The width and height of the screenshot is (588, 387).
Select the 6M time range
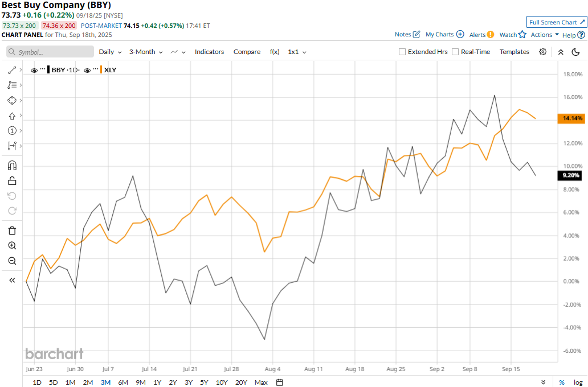pyautogui.click(x=123, y=382)
